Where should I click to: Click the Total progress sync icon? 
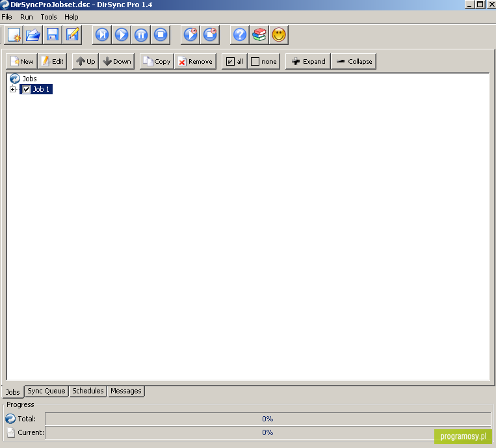[10, 419]
